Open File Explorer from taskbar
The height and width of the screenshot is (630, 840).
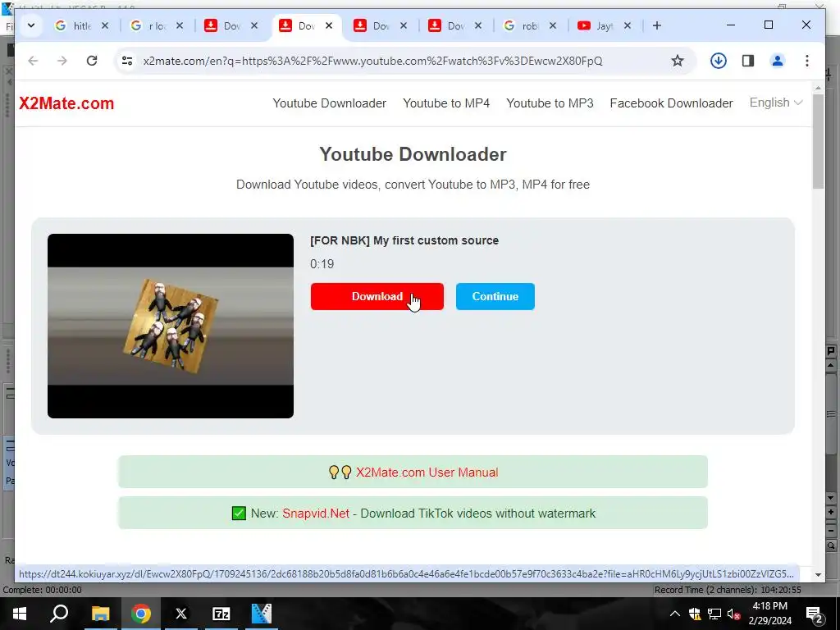point(100,614)
